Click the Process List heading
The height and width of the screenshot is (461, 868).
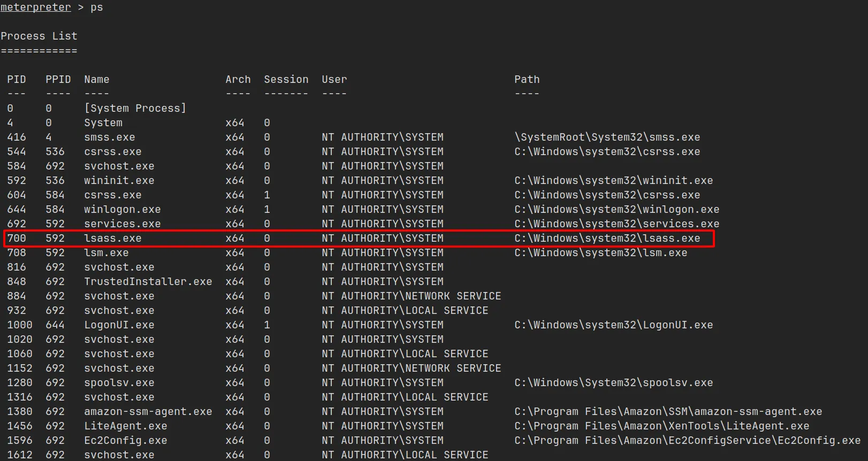(39, 36)
